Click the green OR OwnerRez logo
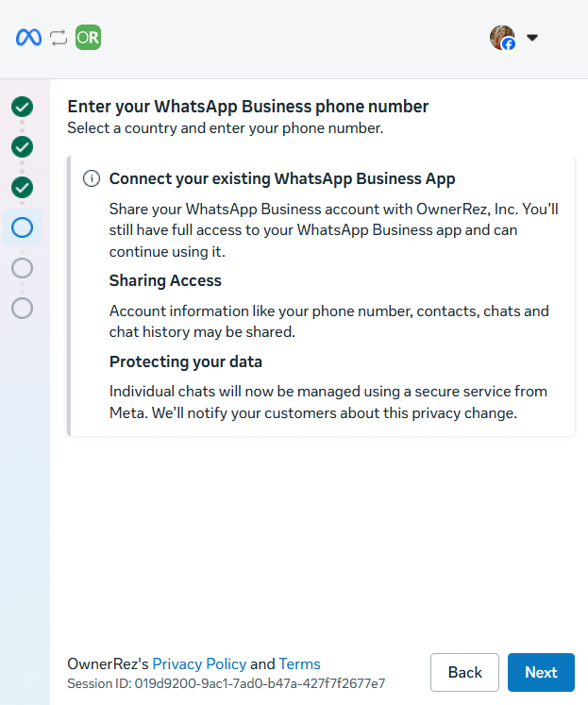The image size is (588, 705). pyautogui.click(x=88, y=38)
